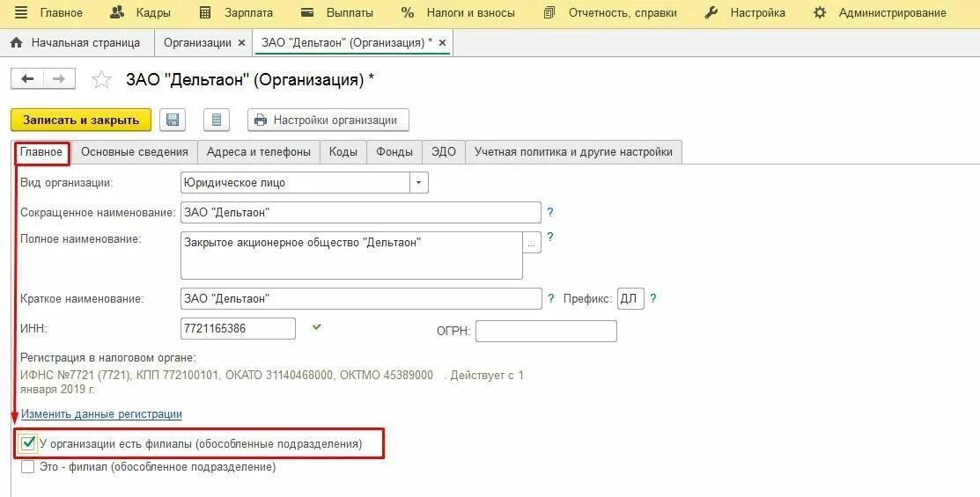This screenshot has width=980, height=497.
Task: Click the Префикс field containing ДЛ
Action: coord(630,298)
